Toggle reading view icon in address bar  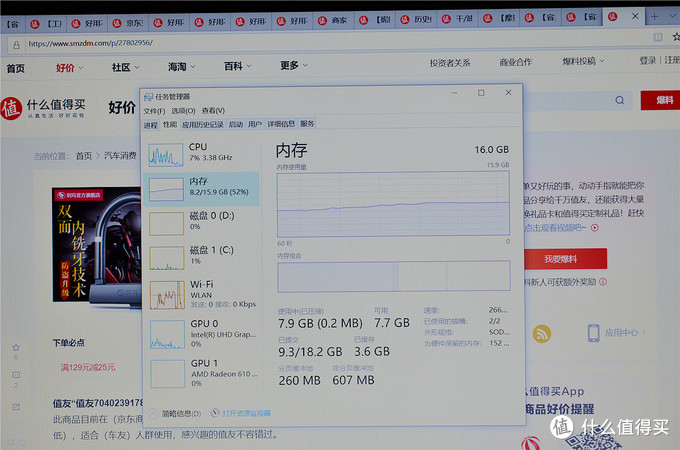[658, 37]
